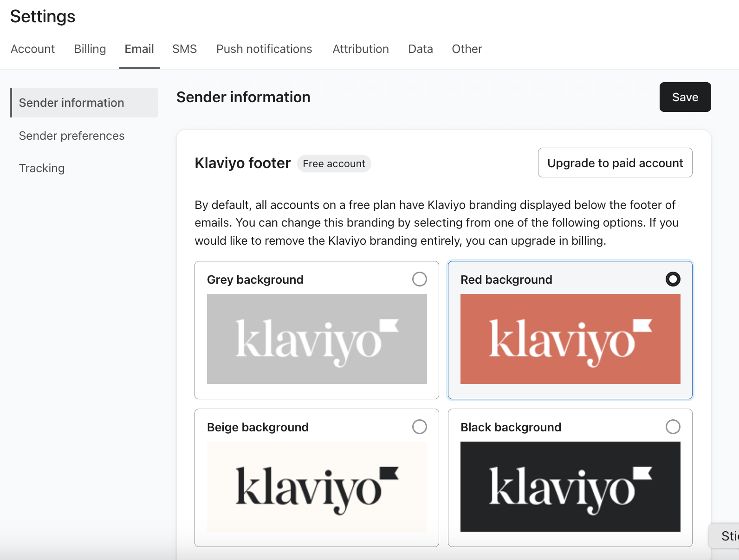The width and height of the screenshot is (739, 560).
Task: Open the SMS settings tab
Action: coord(184,49)
